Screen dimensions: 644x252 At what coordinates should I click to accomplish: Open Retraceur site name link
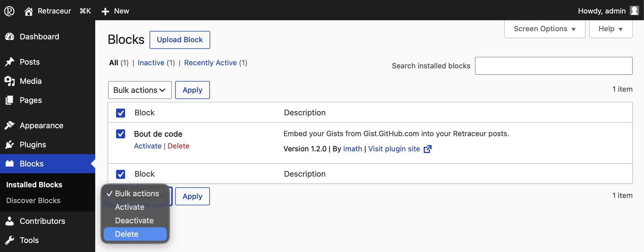click(54, 11)
